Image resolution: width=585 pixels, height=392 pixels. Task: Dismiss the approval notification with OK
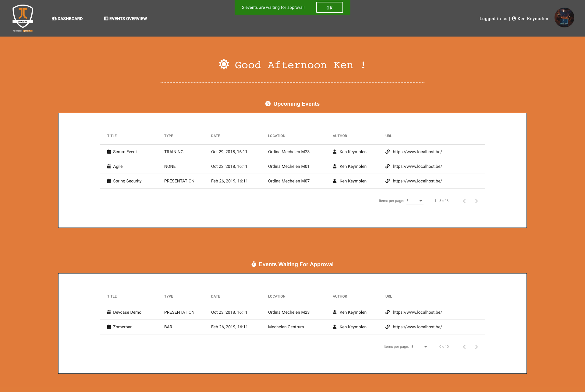tap(329, 8)
